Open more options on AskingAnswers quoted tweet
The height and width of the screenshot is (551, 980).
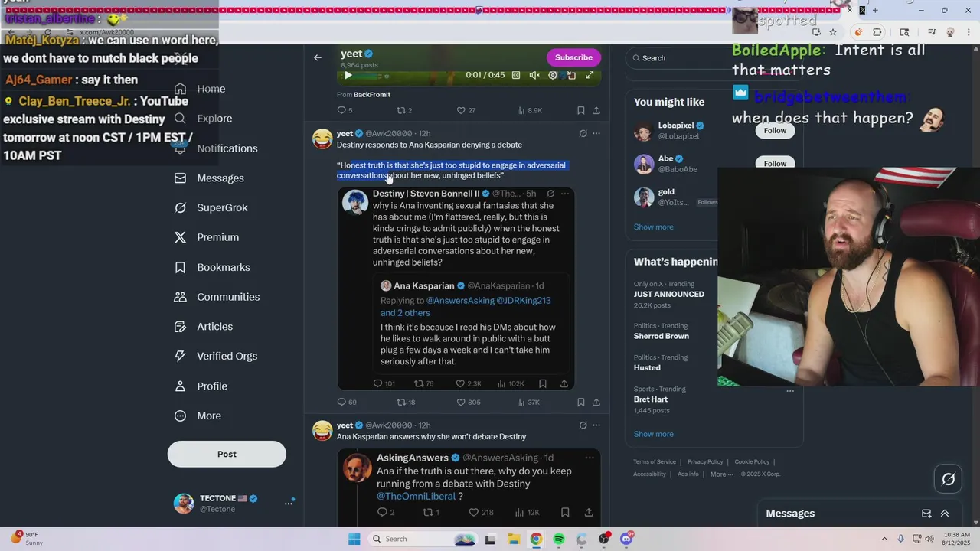[590, 458]
